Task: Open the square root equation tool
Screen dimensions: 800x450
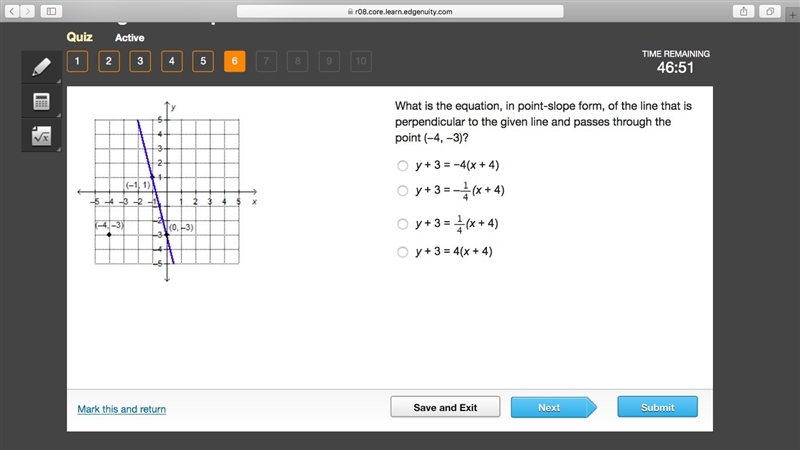Action: coord(41,136)
